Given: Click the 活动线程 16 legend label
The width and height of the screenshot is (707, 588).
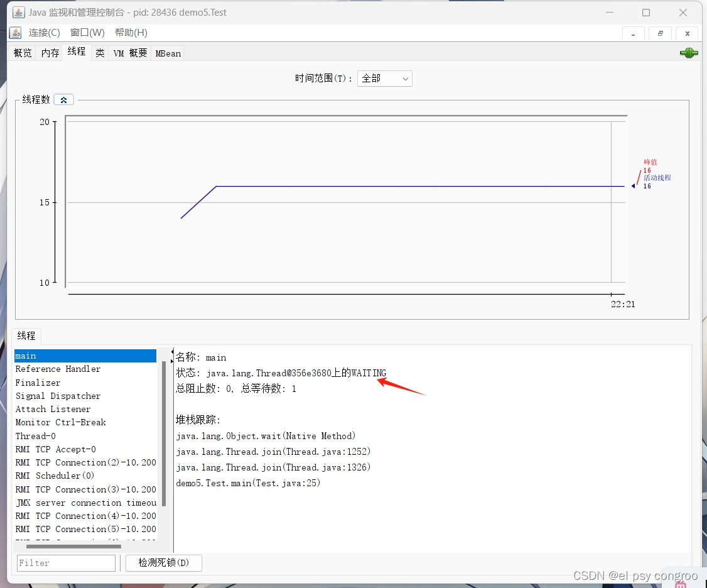Looking at the screenshot, I should coord(657,182).
